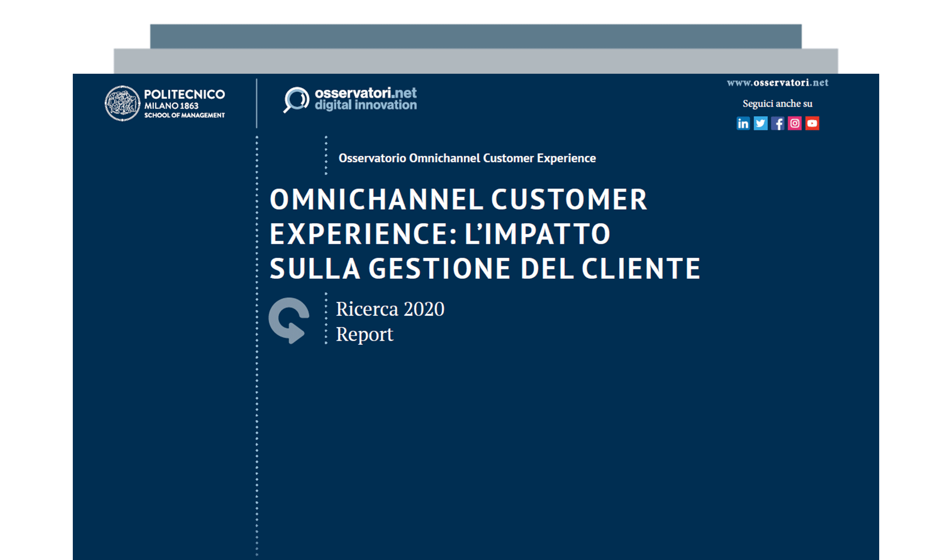Click the Osservatorio Omnichannel Customer Experience header
Screen dimensions: 952x560
click(x=467, y=158)
